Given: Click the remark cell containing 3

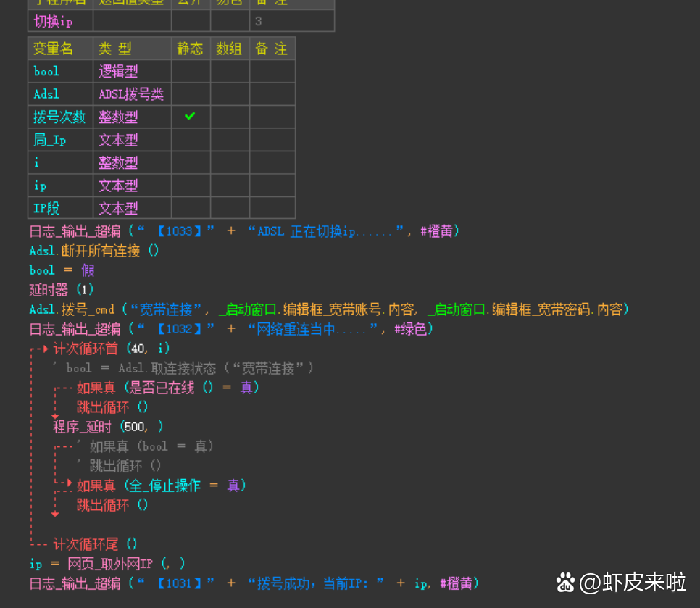Looking at the screenshot, I should tap(258, 21).
